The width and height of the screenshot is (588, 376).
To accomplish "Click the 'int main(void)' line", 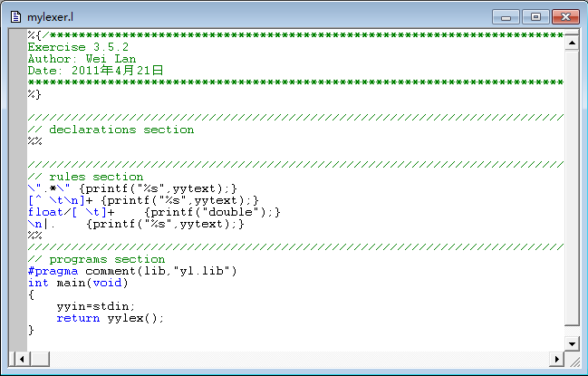I will 78,283.
